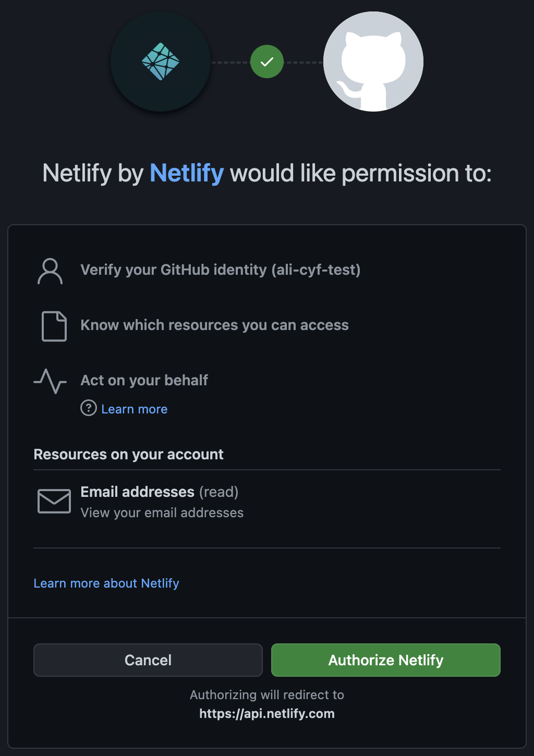This screenshot has width=534, height=756.
Task: Click the https://api.netlify.com text
Action: (x=266, y=713)
